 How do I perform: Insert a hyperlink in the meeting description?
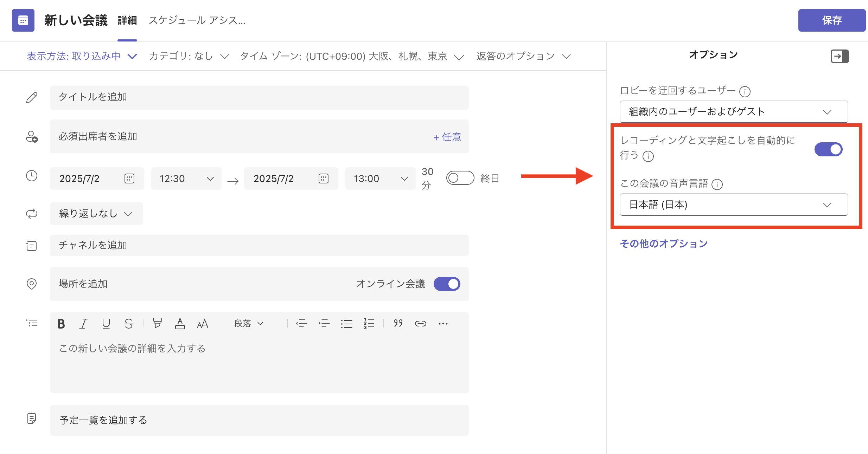[421, 323]
